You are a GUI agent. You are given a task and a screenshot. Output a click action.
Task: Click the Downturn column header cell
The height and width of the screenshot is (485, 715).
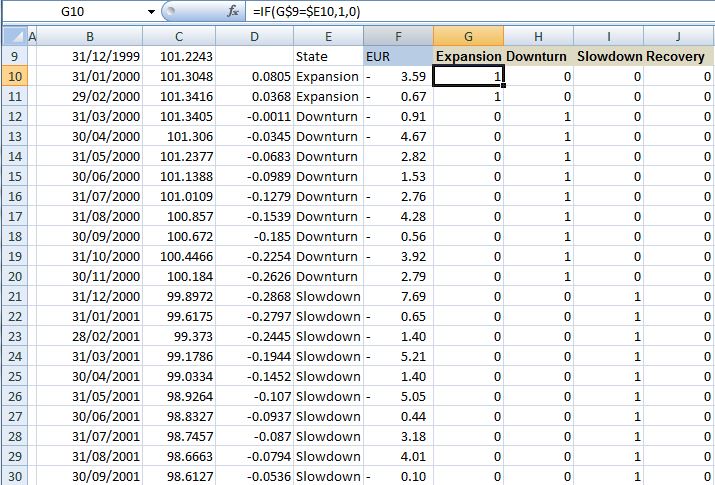pos(539,56)
